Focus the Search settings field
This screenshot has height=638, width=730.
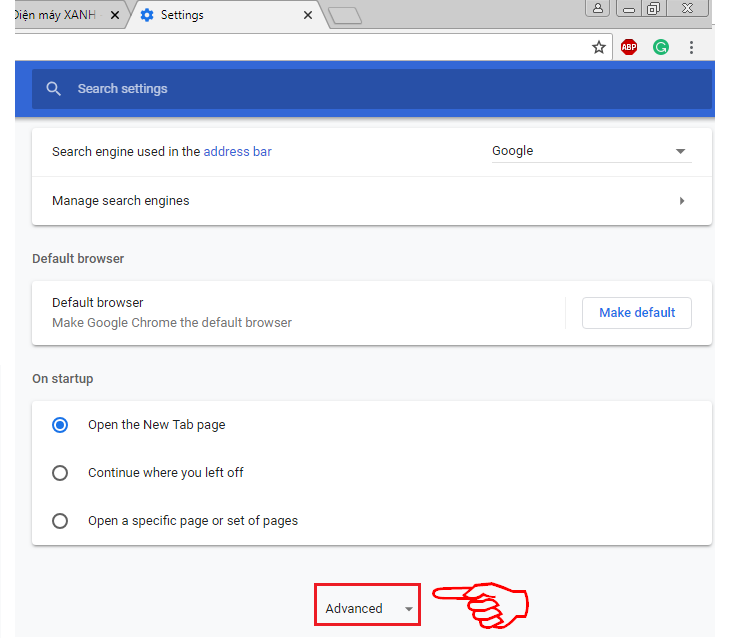(372, 88)
